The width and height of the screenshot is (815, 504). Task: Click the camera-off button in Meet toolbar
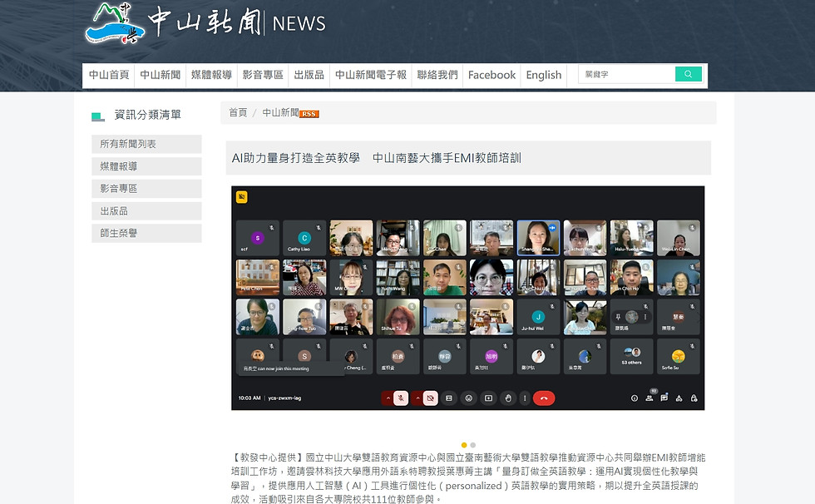tap(431, 398)
